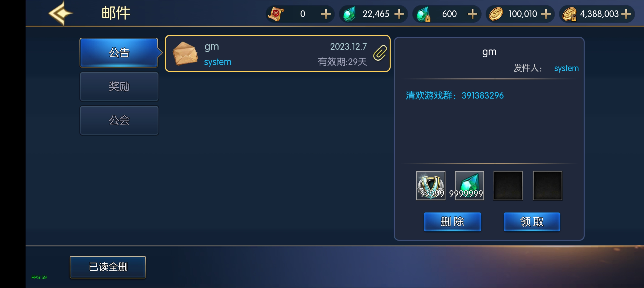The height and width of the screenshot is (288, 644).
Task: Click the envelope icon of gm mail
Action: pyautogui.click(x=185, y=53)
